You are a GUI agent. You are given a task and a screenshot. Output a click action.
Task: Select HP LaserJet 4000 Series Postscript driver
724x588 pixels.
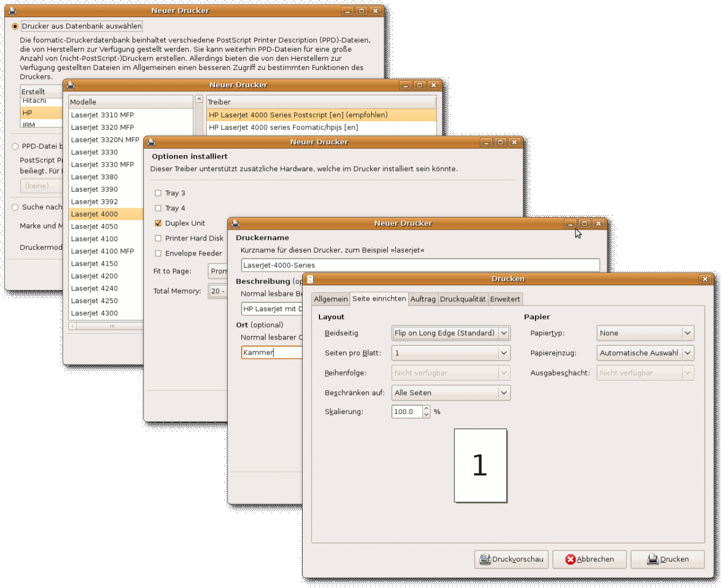point(321,115)
